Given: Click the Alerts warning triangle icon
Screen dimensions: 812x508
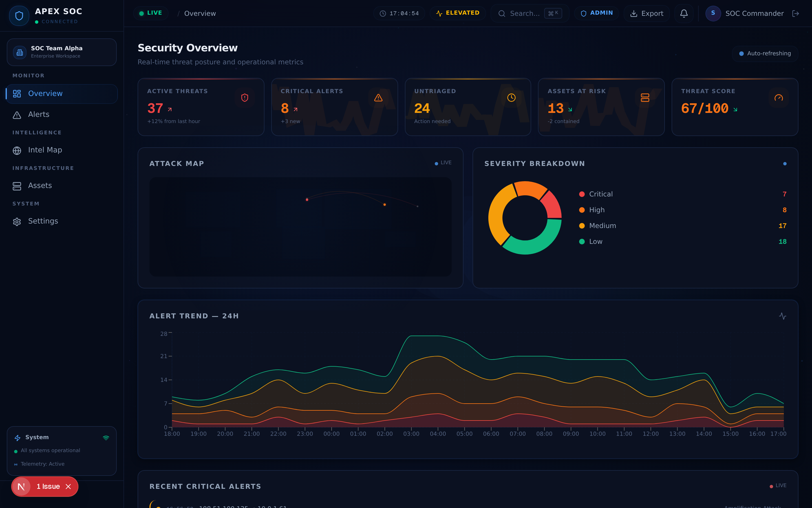Looking at the screenshot, I should click(x=17, y=115).
